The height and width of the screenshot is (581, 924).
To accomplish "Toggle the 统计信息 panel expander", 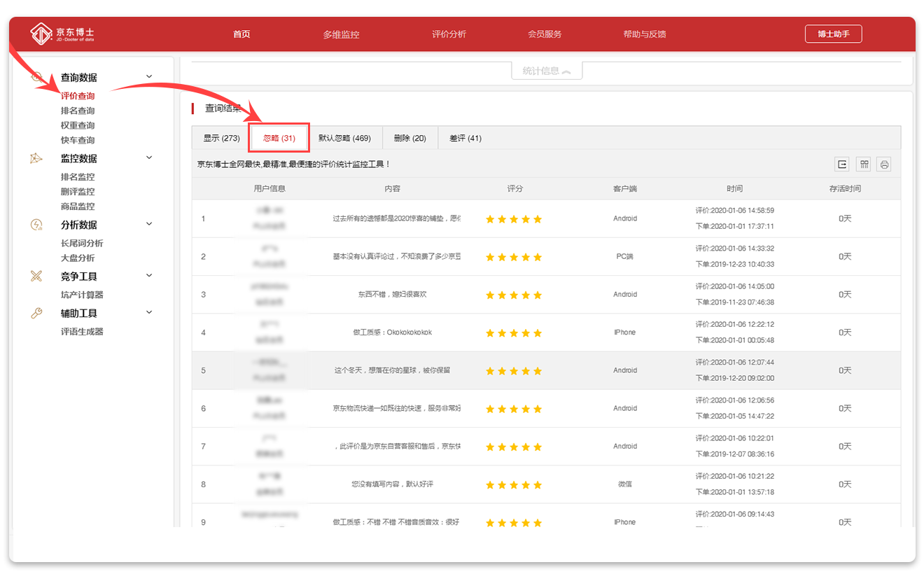I will pyautogui.click(x=547, y=71).
